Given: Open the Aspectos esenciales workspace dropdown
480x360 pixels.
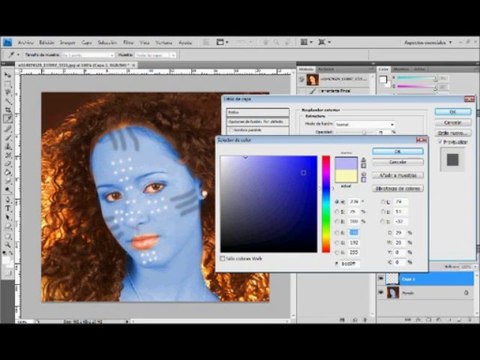Looking at the screenshot, I should (x=428, y=42).
